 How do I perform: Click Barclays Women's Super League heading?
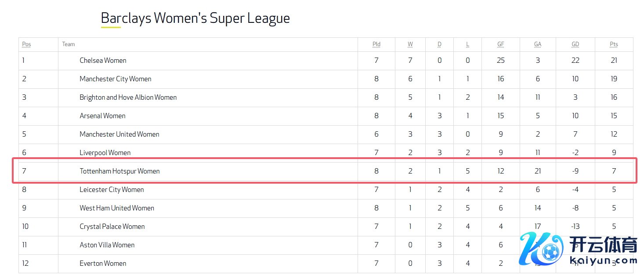coord(195,18)
